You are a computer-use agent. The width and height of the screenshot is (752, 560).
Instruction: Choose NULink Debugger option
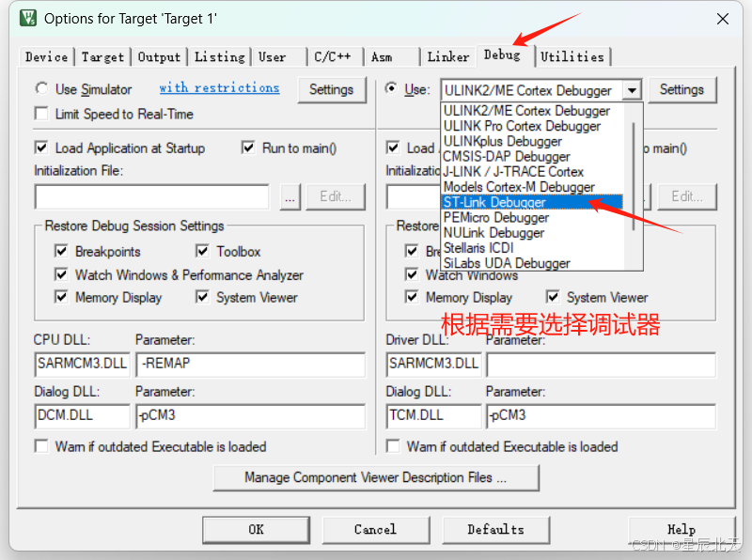pos(532,233)
